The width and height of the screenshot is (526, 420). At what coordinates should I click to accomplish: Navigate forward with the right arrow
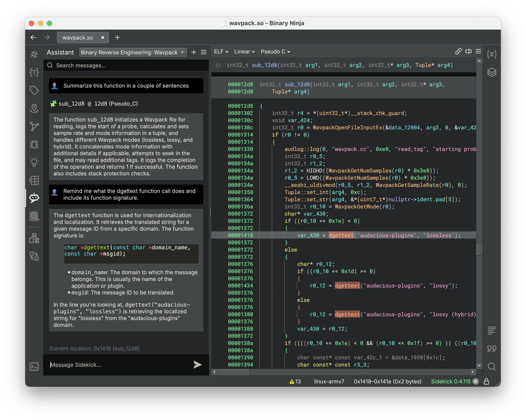[x=47, y=37]
